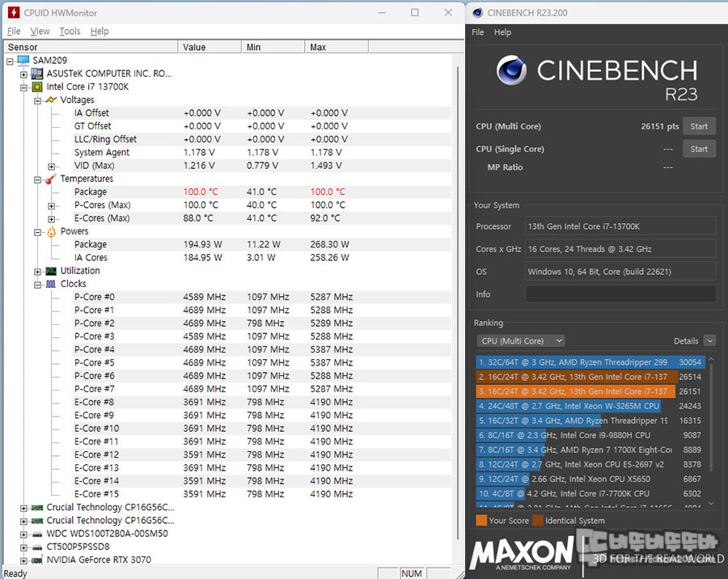This screenshot has height=579, width=728.
Task: Collapse the Voltages section
Action: [37, 100]
